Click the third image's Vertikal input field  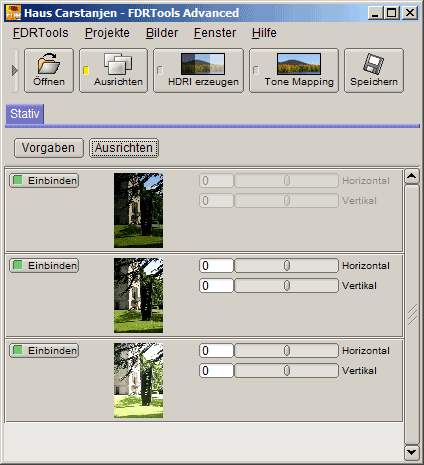pyautogui.click(x=216, y=370)
